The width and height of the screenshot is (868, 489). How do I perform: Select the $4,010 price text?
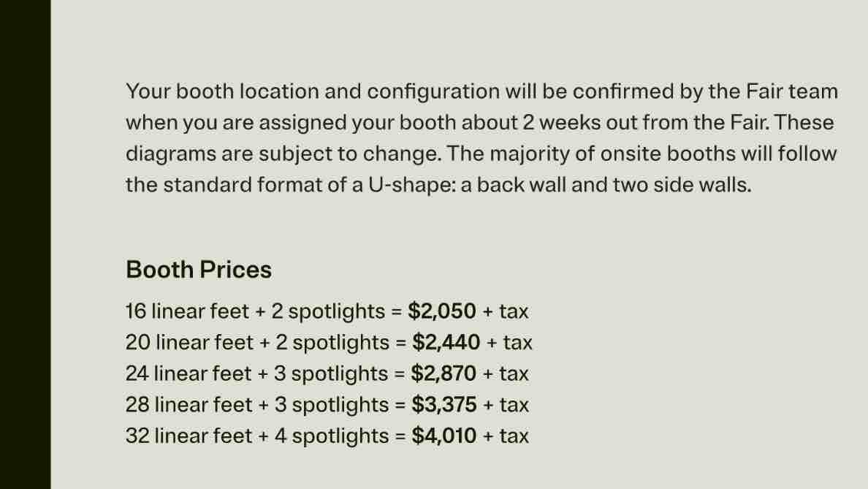[444, 436]
